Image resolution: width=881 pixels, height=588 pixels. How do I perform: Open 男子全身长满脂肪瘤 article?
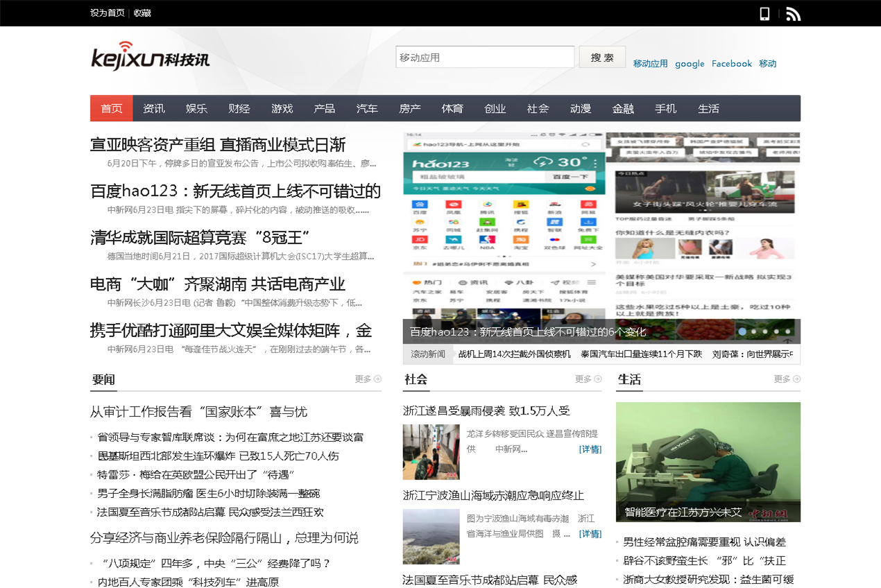(208, 494)
